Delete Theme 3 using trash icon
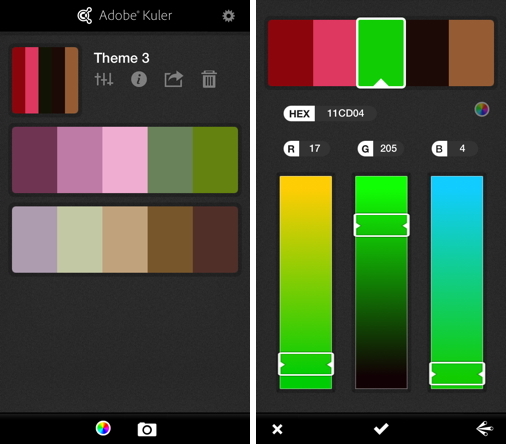This screenshot has height=444, width=506. pyautogui.click(x=209, y=79)
